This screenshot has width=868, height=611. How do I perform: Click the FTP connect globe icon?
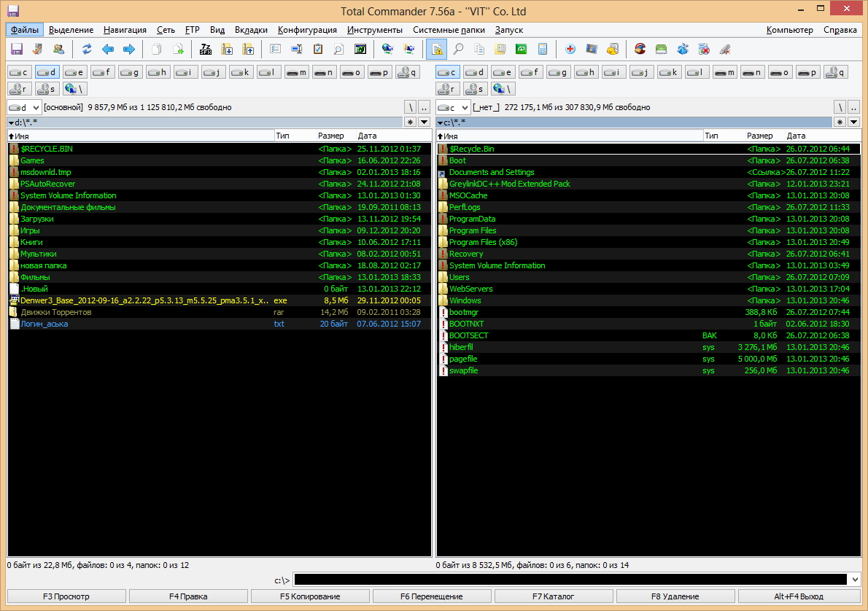[387, 50]
